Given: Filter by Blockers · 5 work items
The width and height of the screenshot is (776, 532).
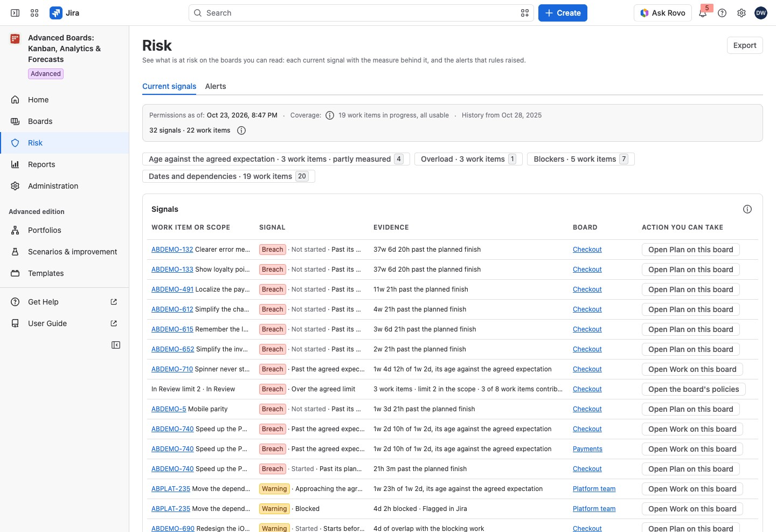Looking at the screenshot, I should [x=581, y=159].
